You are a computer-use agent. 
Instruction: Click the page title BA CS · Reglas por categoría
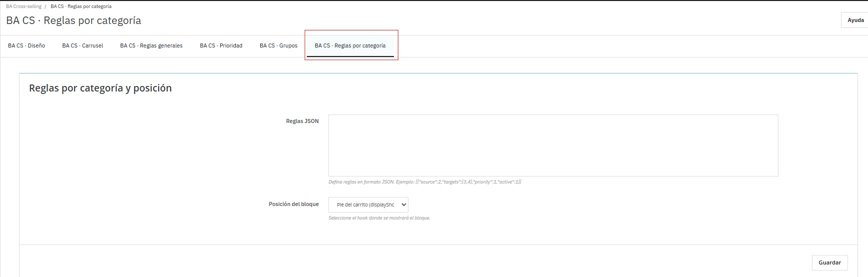pyautogui.click(x=74, y=20)
